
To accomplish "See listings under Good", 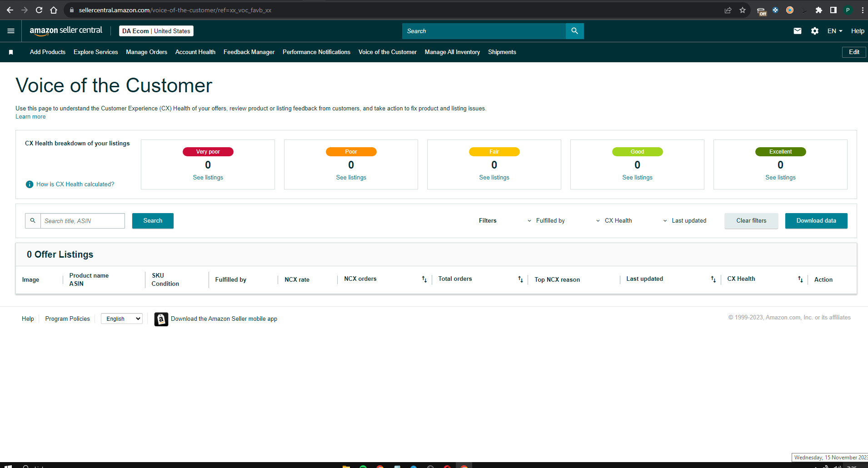I will [x=638, y=177].
